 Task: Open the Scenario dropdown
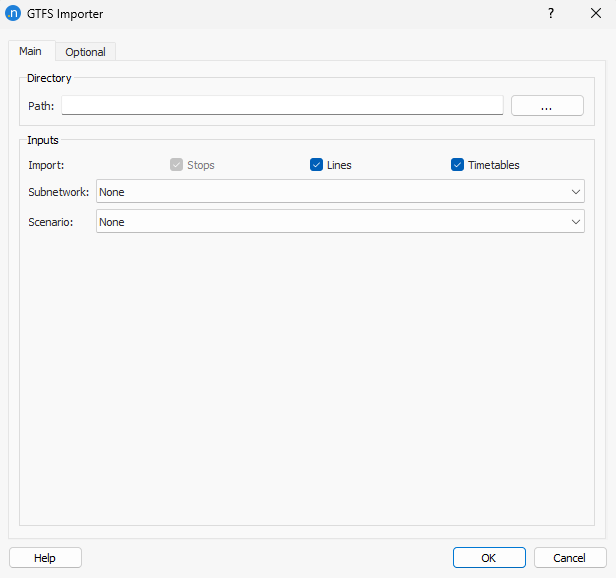(x=340, y=221)
